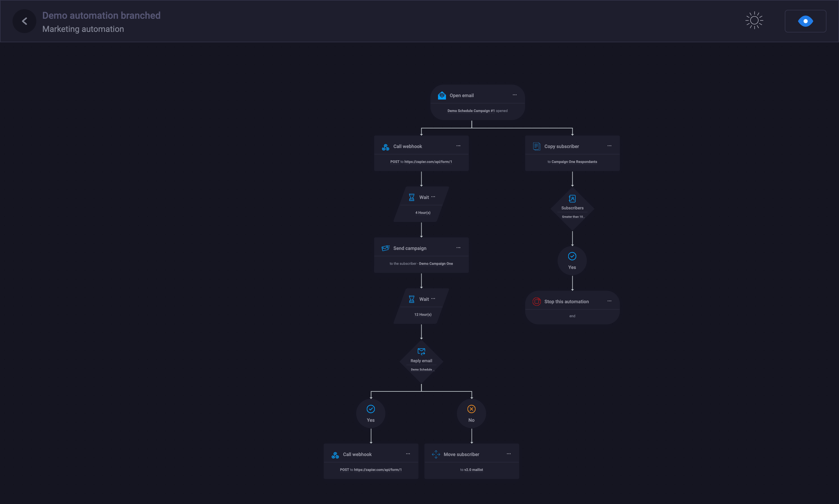Click the Subscribers condition diamond icon
839x504 pixels.
point(572,199)
